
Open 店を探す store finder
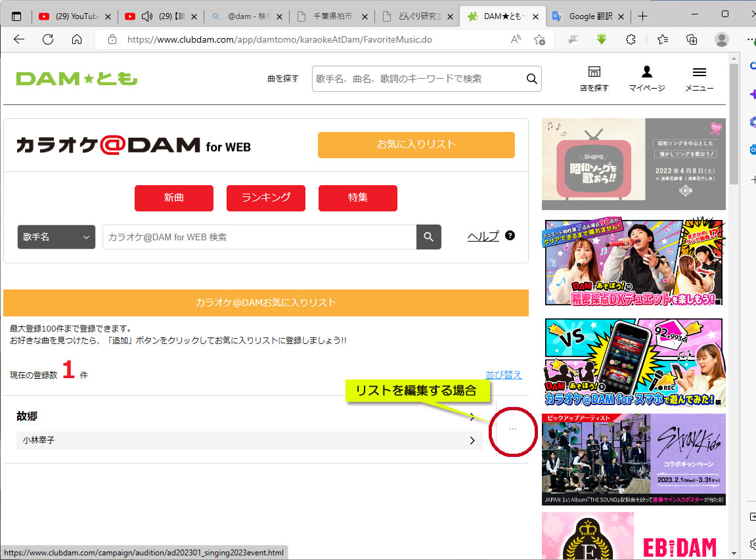click(x=594, y=79)
